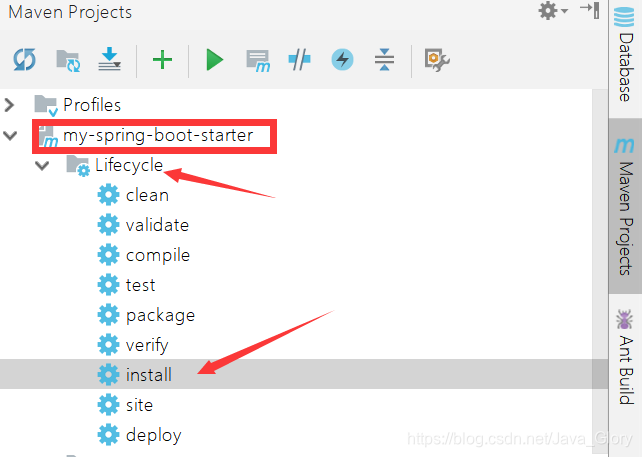Click the Maven module file icon

tap(48, 136)
